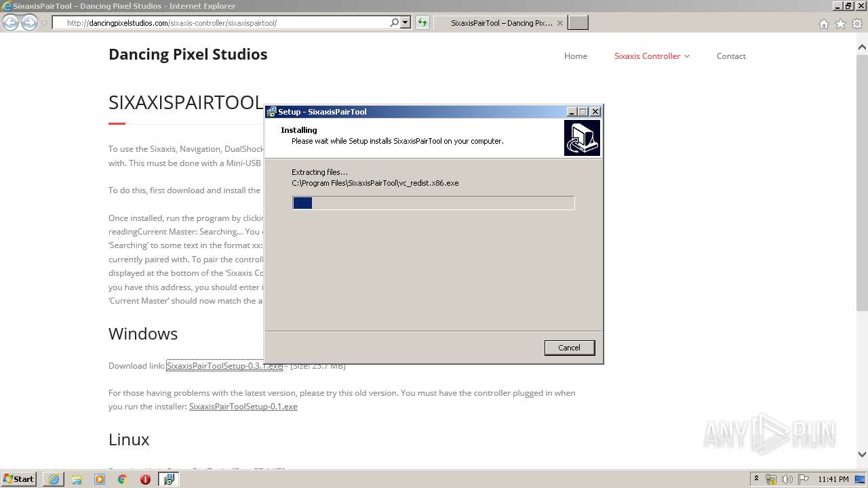Go forward in Internet Explorer
The image size is (868, 488).
(x=29, y=22)
